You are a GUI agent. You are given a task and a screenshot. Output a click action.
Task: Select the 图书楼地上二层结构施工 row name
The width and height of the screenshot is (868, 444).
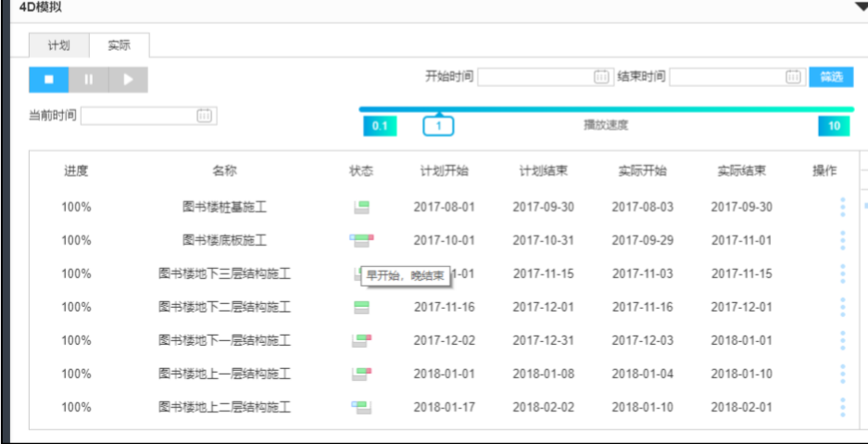224,407
